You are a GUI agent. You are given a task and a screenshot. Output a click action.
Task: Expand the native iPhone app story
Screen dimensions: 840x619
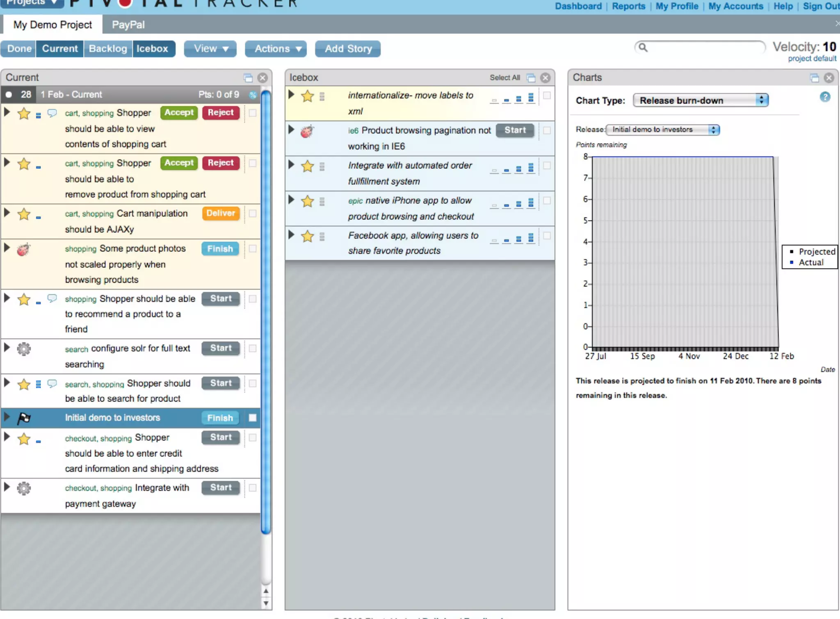point(291,200)
